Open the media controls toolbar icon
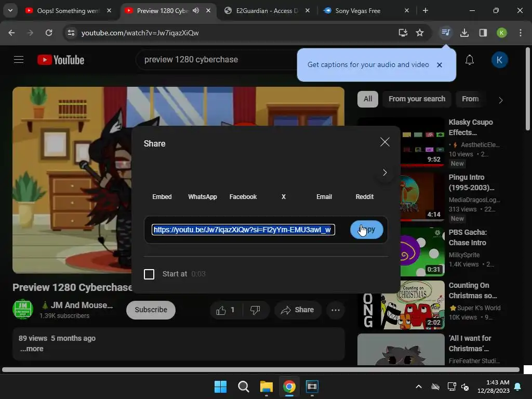Viewport: 532px width, 399px height. point(445,33)
